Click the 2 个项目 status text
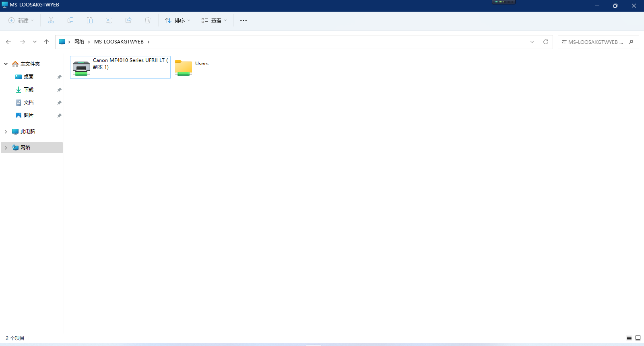Screen dimensions: 644x346 coord(15,338)
